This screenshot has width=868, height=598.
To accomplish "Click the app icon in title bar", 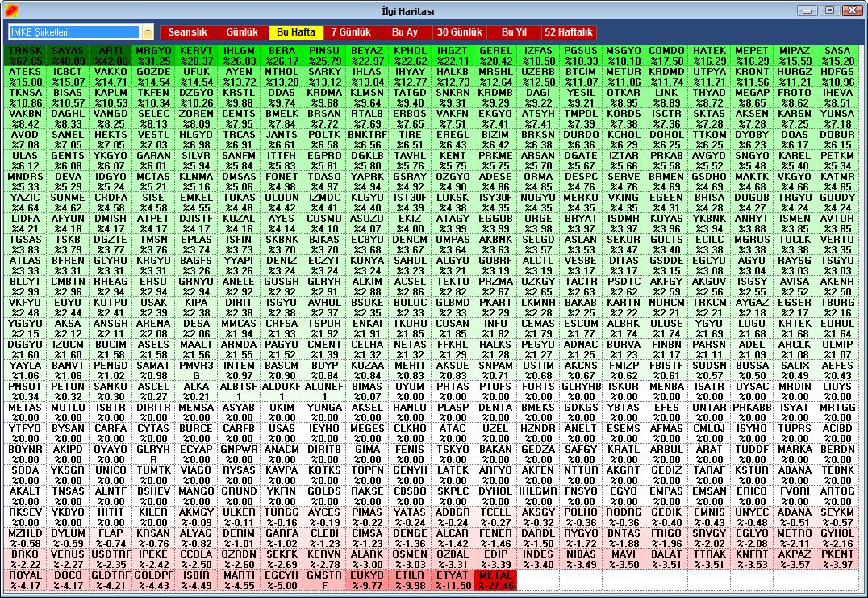I will (x=11, y=10).
